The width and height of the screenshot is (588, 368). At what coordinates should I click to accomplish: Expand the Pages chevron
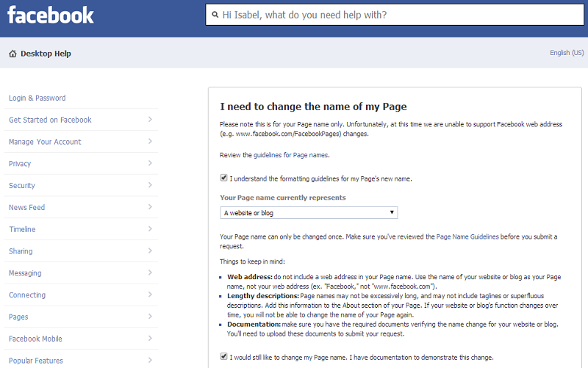[x=150, y=317]
